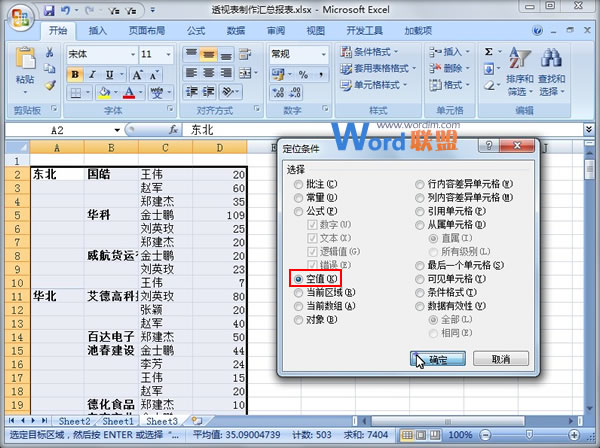This screenshot has width=600, height=448.
Task: Toggle italic formatting
Action: 92,75
